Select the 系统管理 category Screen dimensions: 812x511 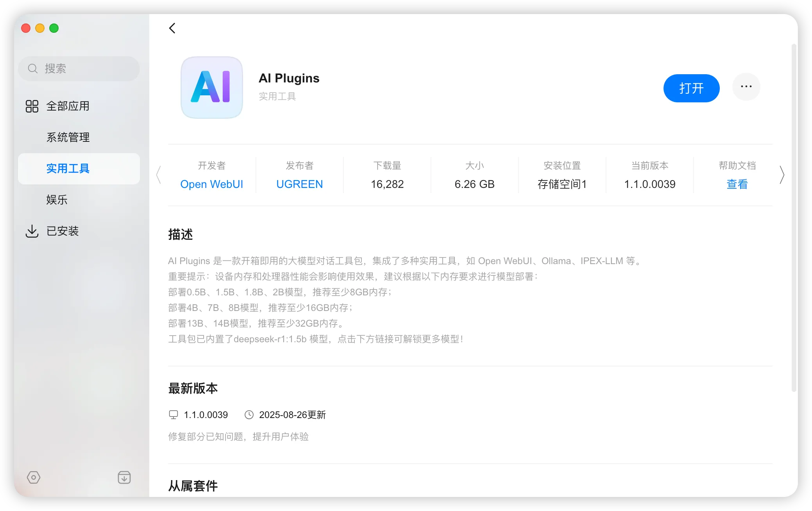coord(79,138)
